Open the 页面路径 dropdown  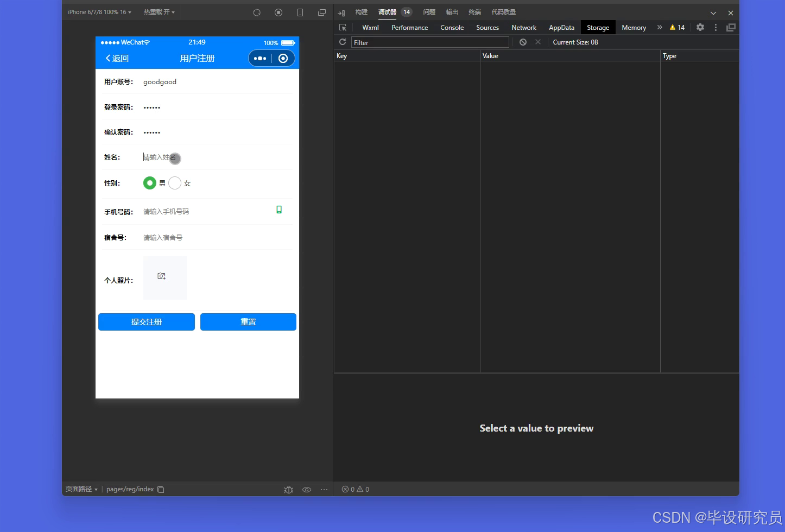(81, 489)
